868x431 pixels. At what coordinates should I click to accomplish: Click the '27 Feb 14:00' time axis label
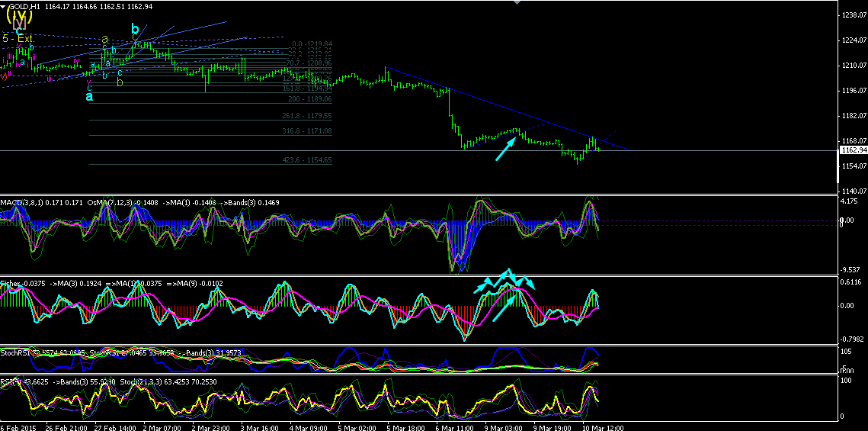click(x=114, y=428)
